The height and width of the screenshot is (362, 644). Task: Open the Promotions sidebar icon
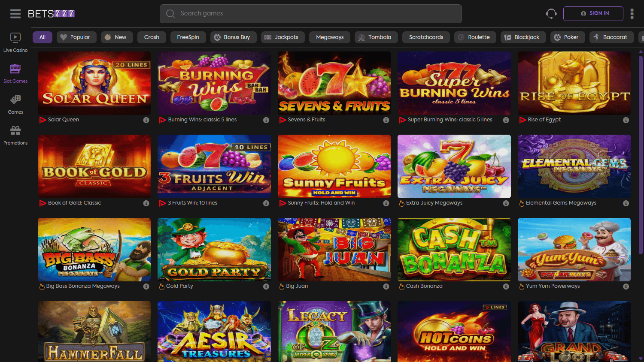click(15, 135)
